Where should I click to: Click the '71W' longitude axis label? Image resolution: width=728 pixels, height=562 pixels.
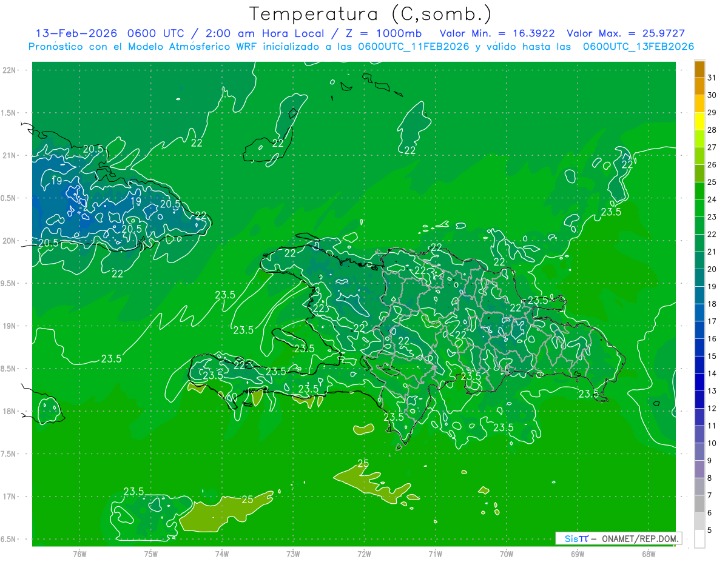pos(435,554)
